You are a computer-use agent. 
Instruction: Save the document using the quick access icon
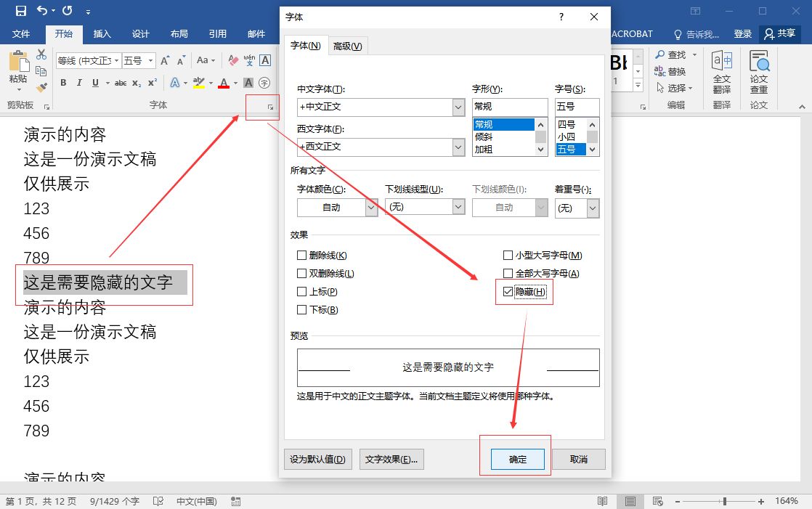[x=21, y=10]
